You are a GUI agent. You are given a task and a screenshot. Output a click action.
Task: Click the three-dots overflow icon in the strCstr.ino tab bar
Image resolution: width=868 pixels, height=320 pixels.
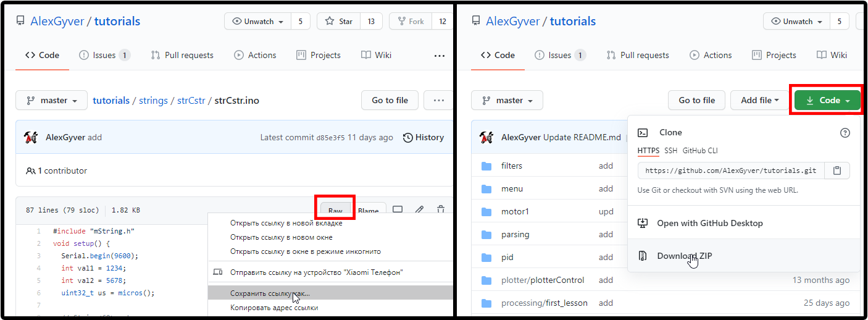click(x=440, y=56)
